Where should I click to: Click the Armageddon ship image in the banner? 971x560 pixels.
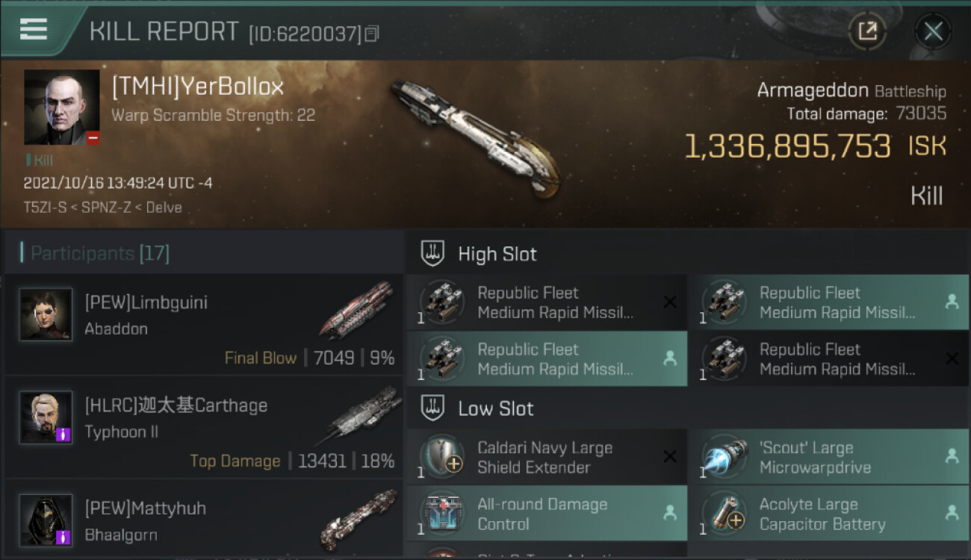(476, 139)
